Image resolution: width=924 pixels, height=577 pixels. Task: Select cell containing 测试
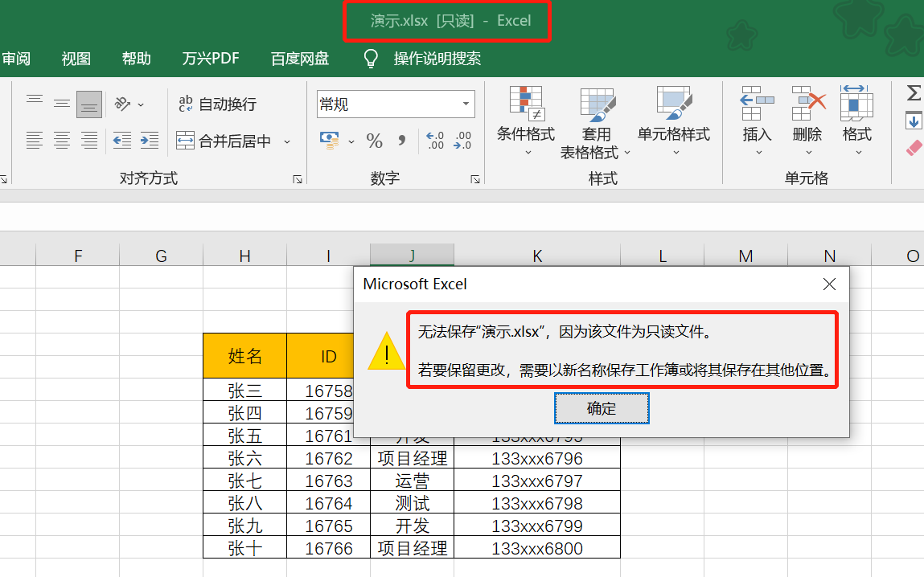(x=413, y=503)
